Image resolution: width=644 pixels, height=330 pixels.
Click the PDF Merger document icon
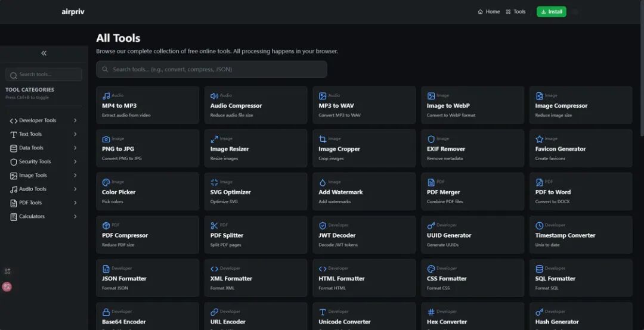click(431, 182)
